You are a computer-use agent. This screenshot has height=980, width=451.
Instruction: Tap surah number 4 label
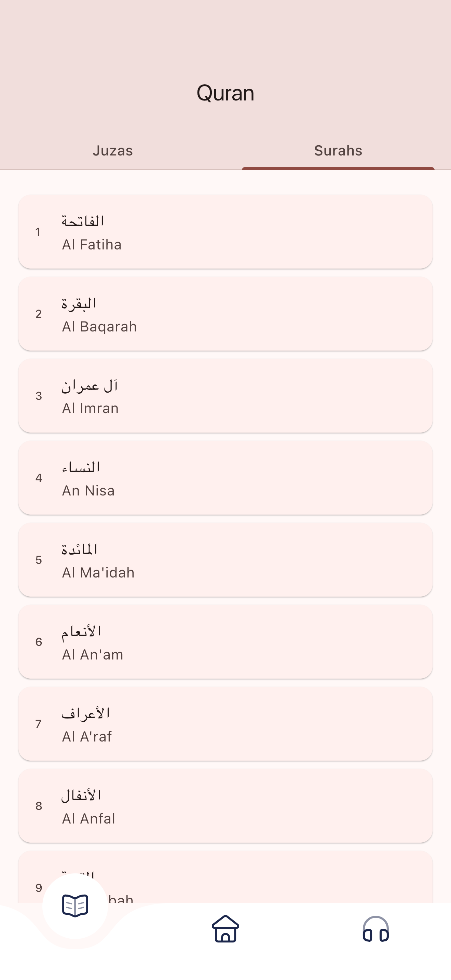(39, 478)
